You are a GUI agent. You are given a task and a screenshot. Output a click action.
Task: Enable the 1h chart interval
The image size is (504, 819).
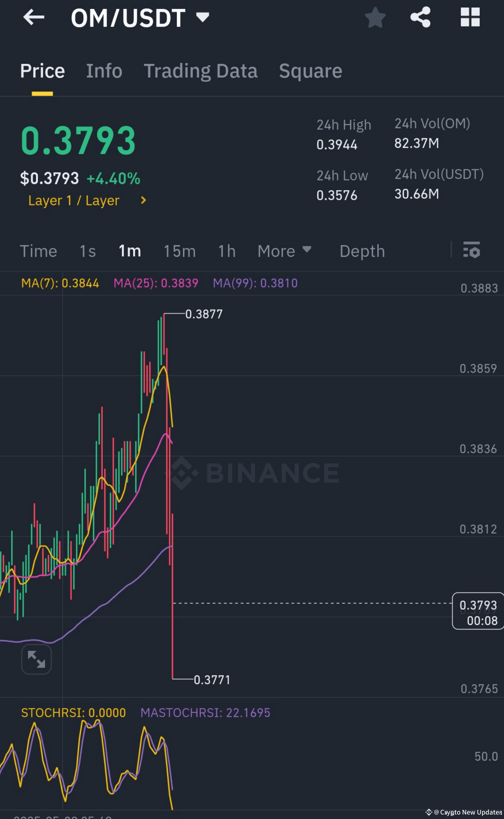[226, 251]
